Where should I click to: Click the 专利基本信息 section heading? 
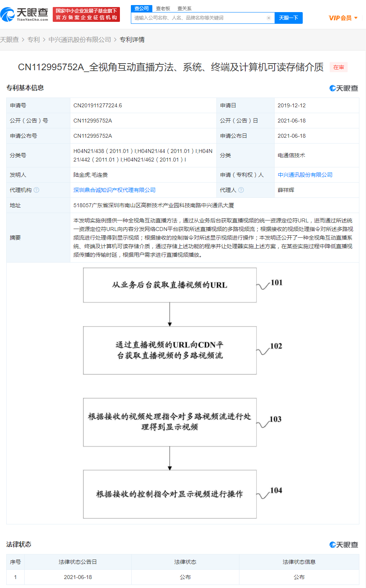pos(25,88)
